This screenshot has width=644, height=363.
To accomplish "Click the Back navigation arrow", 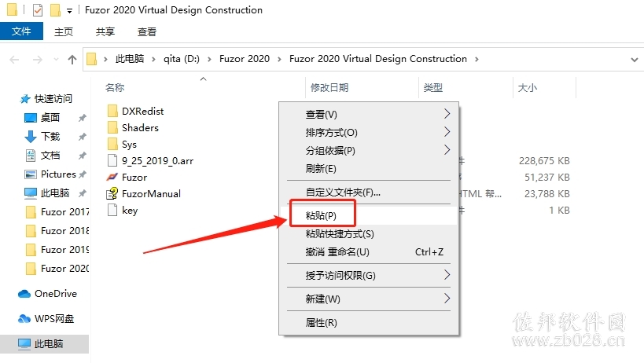I will coord(14,60).
